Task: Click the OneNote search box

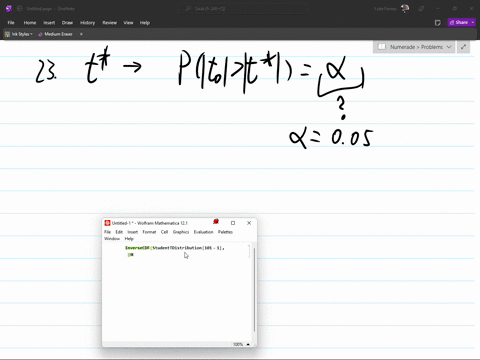Action: point(243,9)
